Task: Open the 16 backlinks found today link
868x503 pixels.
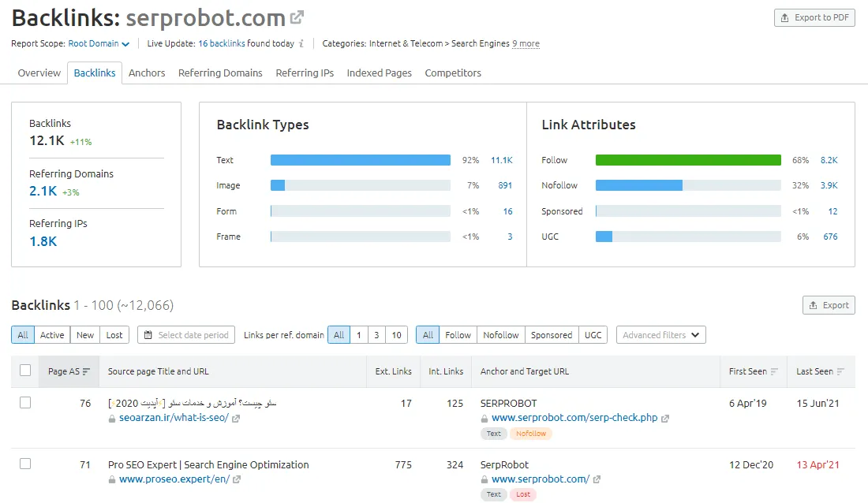Action: tap(222, 43)
